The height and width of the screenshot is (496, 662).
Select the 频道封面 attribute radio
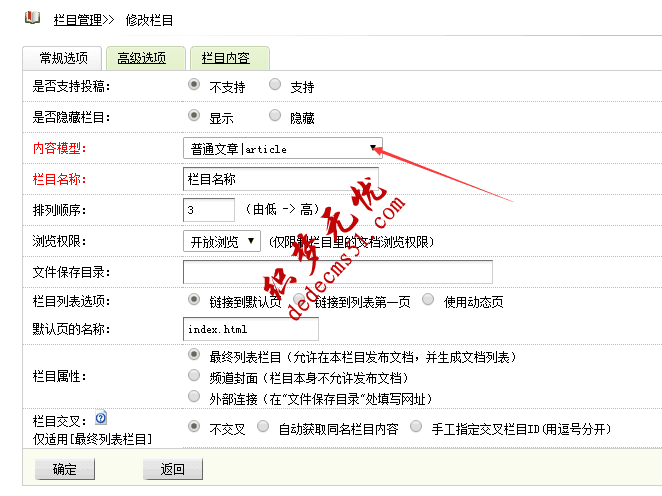pyautogui.click(x=194, y=375)
